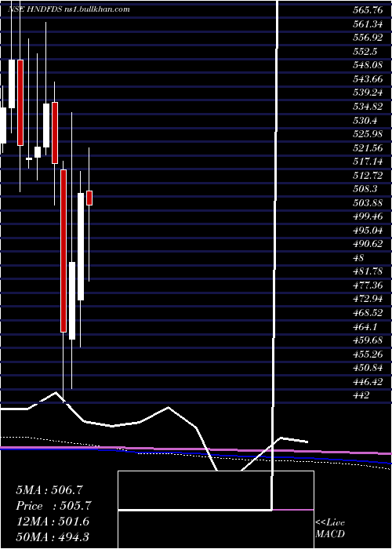Click the 561.34 price axis label
The width and height of the screenshot is (392, 549).
click(x=368, y=24)
